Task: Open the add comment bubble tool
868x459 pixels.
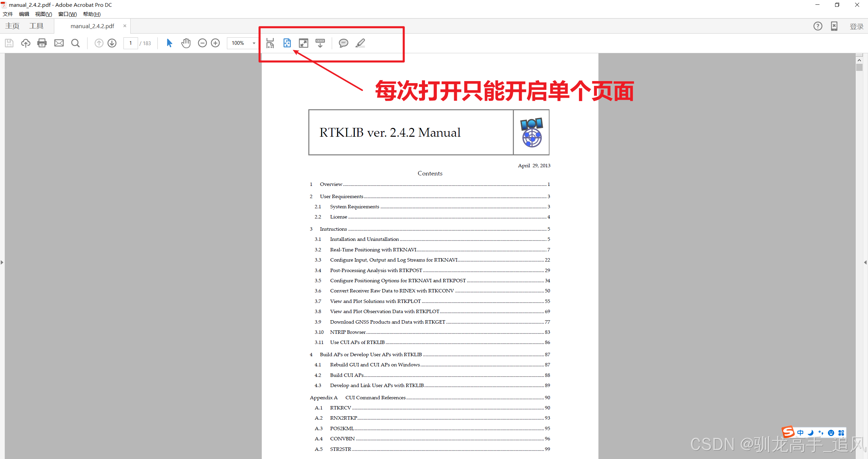Action: (x=343, y=43)
